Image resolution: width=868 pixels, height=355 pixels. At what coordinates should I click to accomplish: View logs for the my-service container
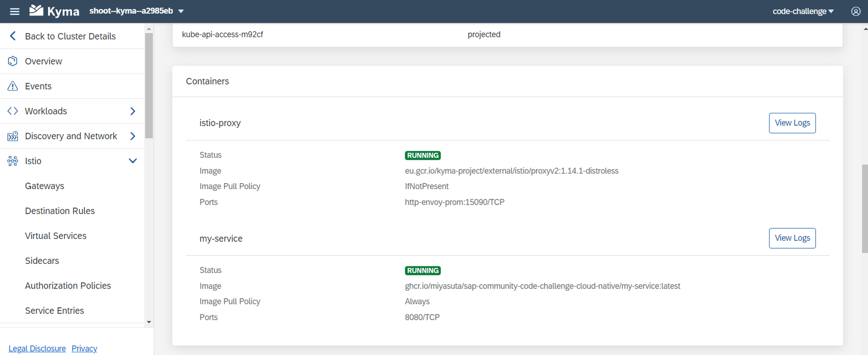792,238
